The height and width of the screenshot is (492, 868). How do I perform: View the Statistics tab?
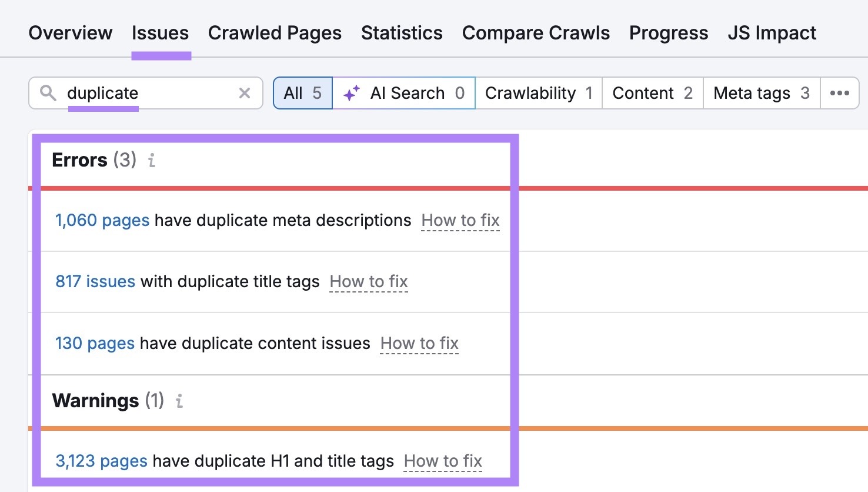[402, 33]
